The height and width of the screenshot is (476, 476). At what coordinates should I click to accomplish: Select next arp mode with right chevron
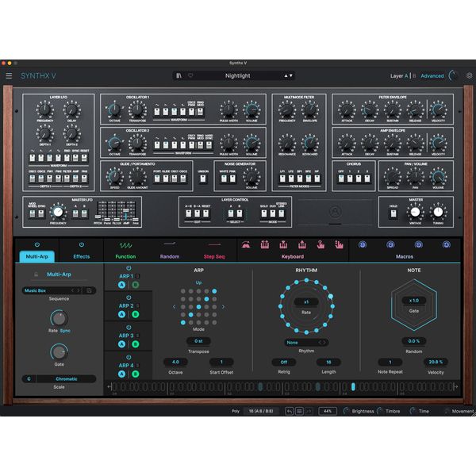[x=224, y=307]
